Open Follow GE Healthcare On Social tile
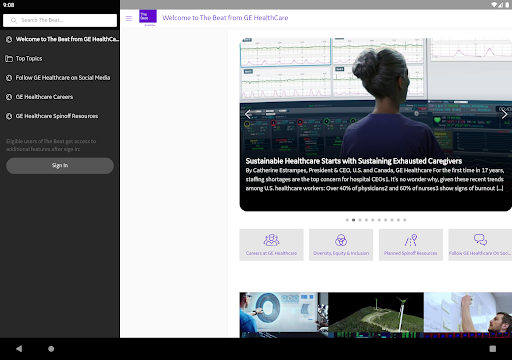Screen dimensions: 512x360 [x=480, y=245]
